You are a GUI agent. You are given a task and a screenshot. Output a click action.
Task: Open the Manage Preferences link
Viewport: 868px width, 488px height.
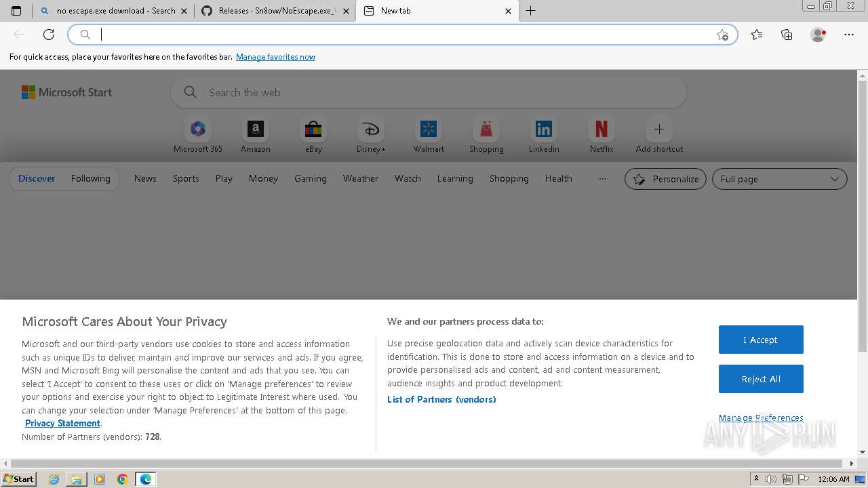point(761,418)
